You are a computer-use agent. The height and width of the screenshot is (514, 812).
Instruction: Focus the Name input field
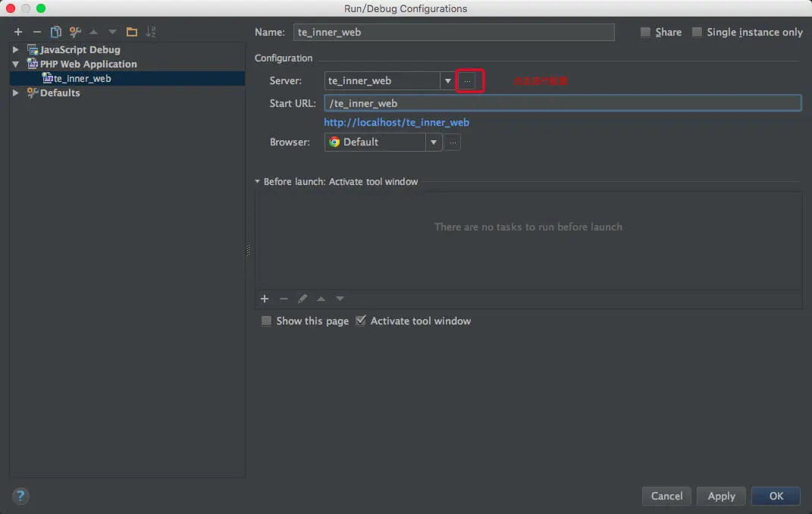coord(453,32)
